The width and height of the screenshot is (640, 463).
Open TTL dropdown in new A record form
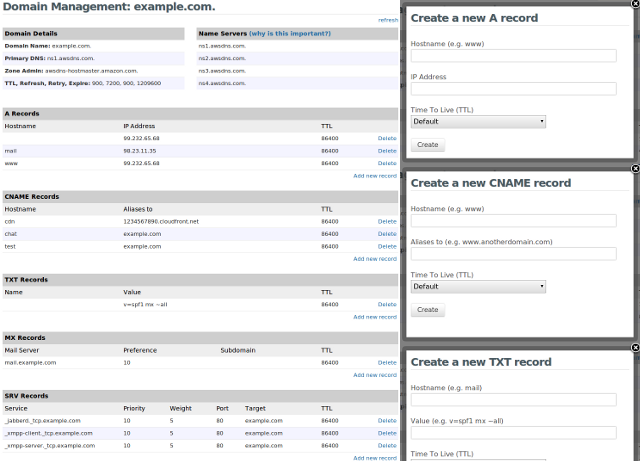pos(478,121)
